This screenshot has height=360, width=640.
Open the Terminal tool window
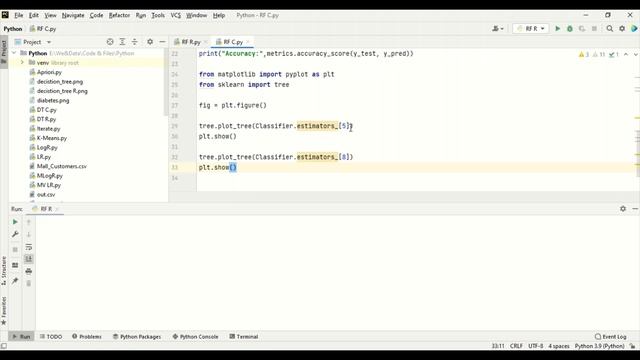pos(244,336)
